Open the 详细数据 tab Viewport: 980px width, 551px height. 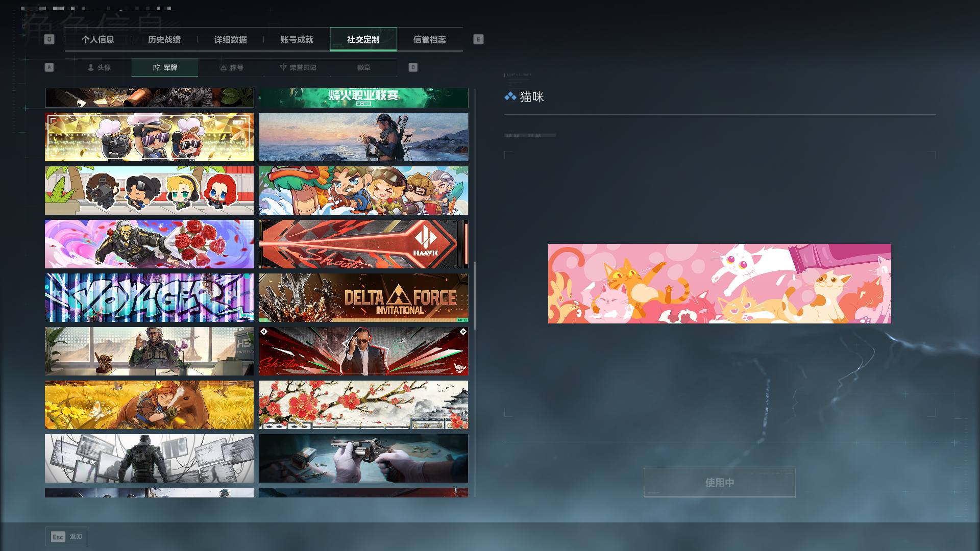(x=230, y=39)
